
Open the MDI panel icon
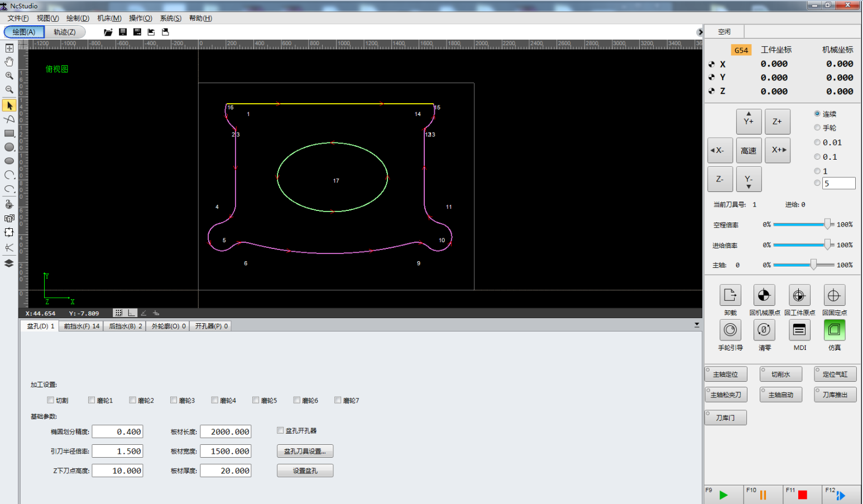click(799, 330)
